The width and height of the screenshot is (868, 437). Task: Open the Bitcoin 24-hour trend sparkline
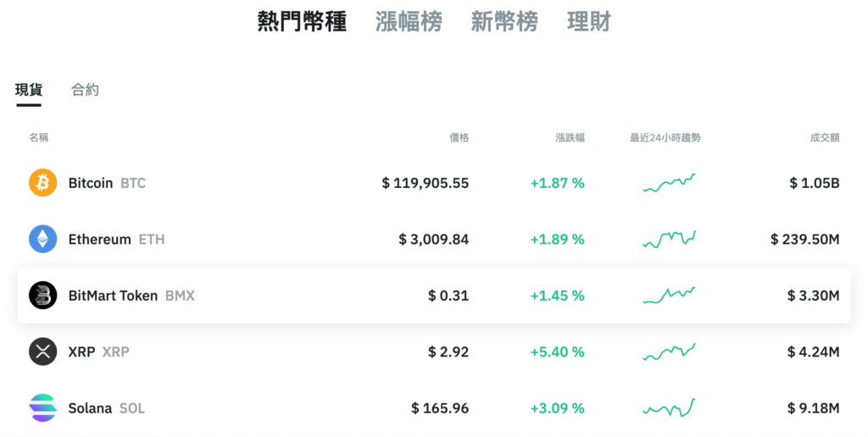coord(669,183)
